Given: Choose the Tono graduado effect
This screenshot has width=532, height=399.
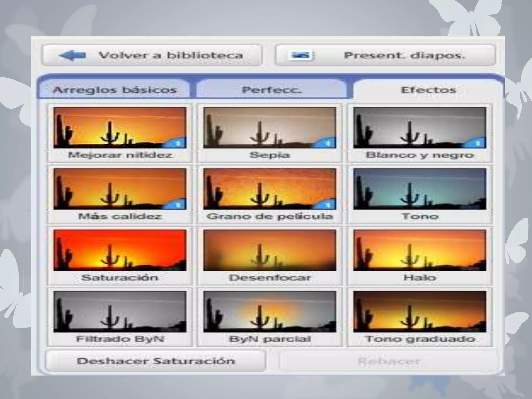Looking at the screenshot, I should 420,312.
